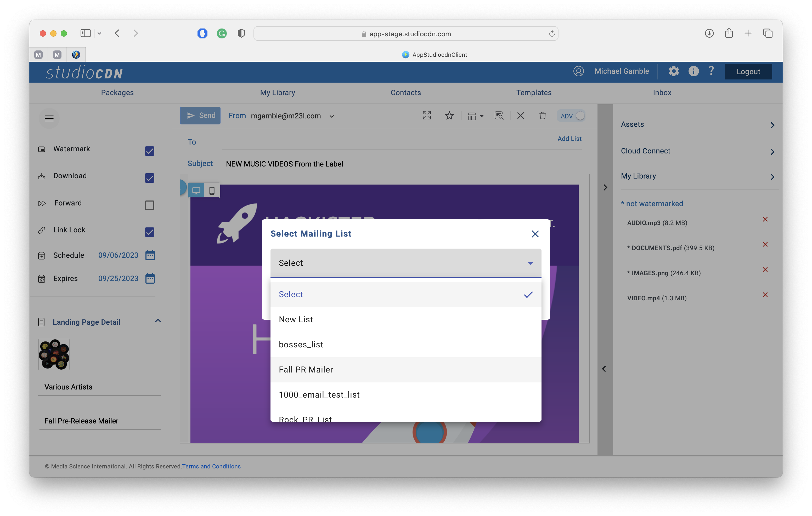Click the reload page icon in address bar

[552, 33]
